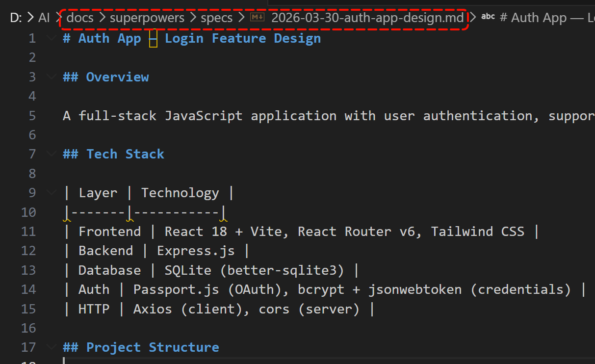595x364 pixels.
Task: Click the abc symbol icon in breadcrumb
Action: point(488,17)
